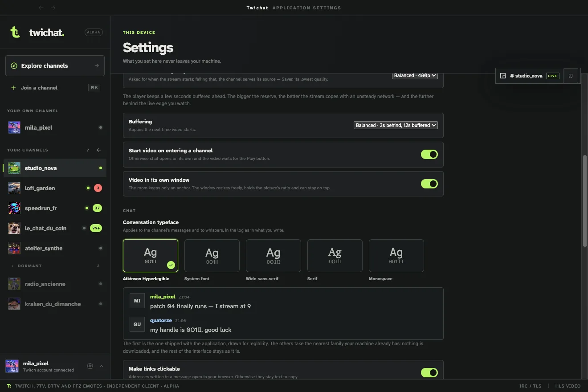Image resolution: width=588 pixels, height=392 pixels.
Task: Click the HLS VIDEO status bar entry
Action: pyautogui.click(x=568, y=386)
